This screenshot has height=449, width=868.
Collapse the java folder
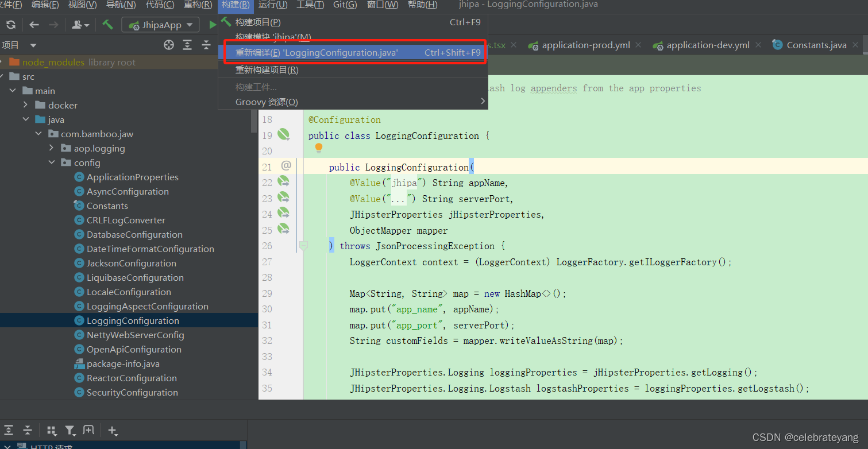pyautogui.click(x=25, y=119)
